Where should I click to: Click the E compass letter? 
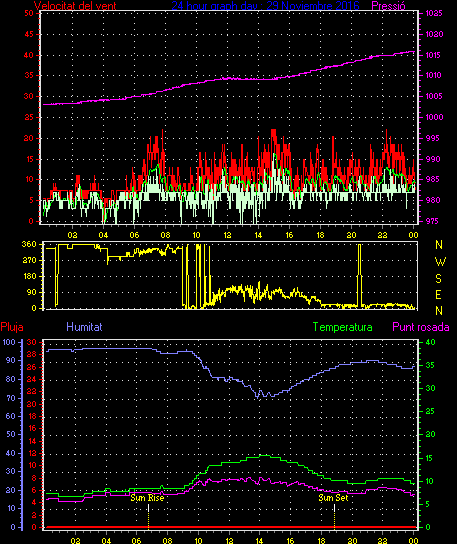tap(438, 295)
